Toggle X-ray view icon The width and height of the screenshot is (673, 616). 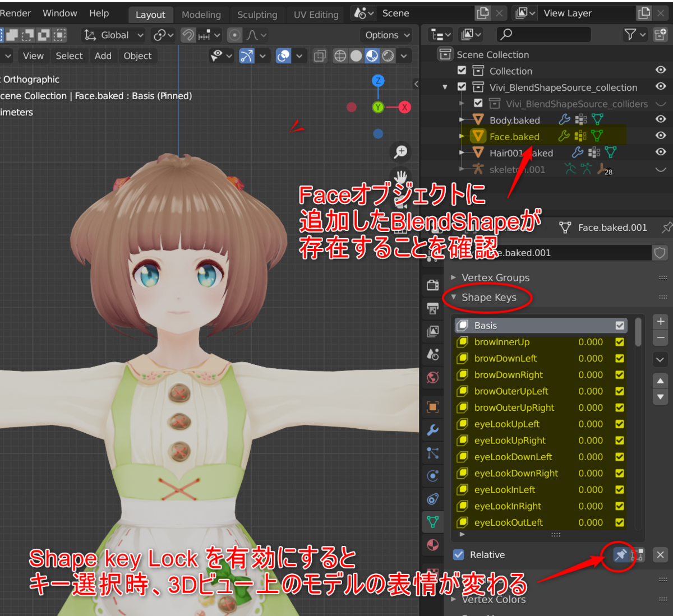(320, 56)
